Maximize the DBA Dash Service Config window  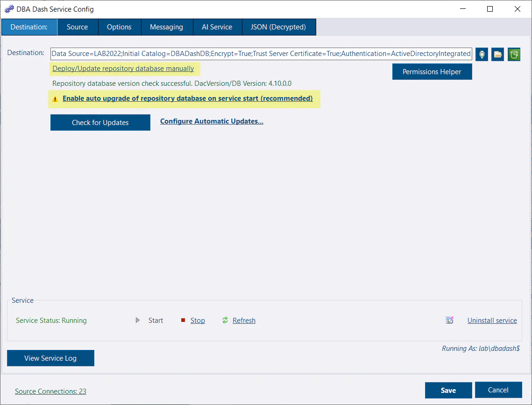(490, 9)
